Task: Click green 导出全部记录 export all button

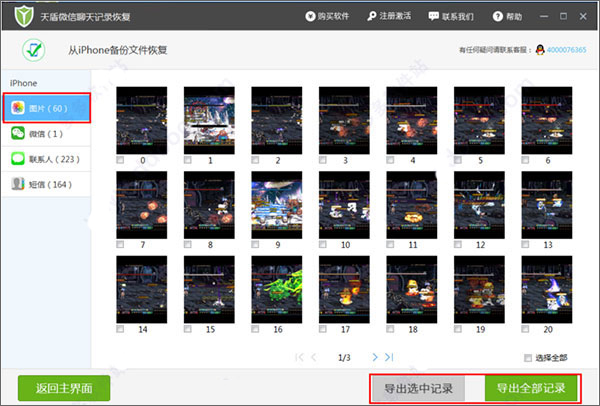Action: click(531, 388)
